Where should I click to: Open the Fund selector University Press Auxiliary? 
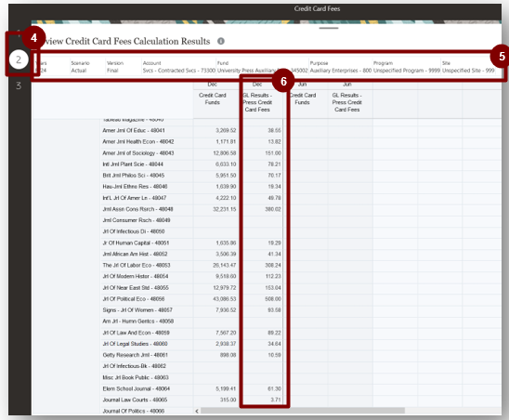coord(262,67)
